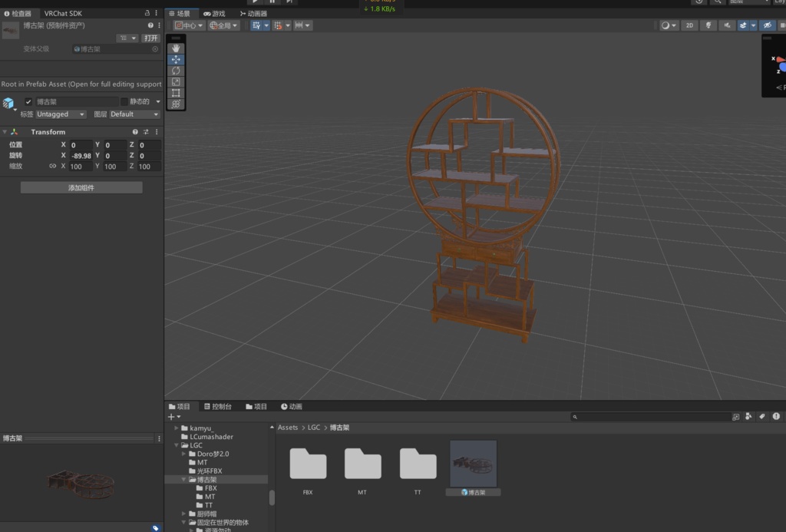Click the 添加组件 add component button
The width and height of the screenshot is (786, 532).
[81, 187]
